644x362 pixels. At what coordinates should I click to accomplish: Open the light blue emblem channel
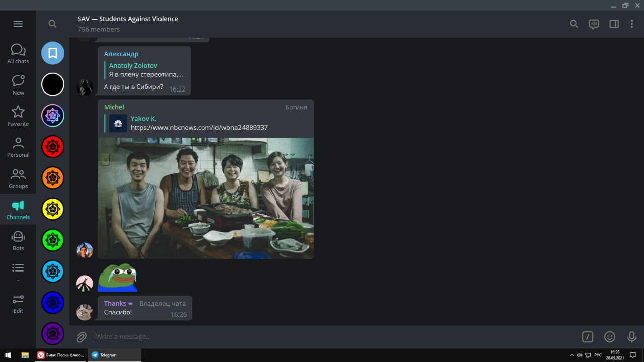[53, 271]
